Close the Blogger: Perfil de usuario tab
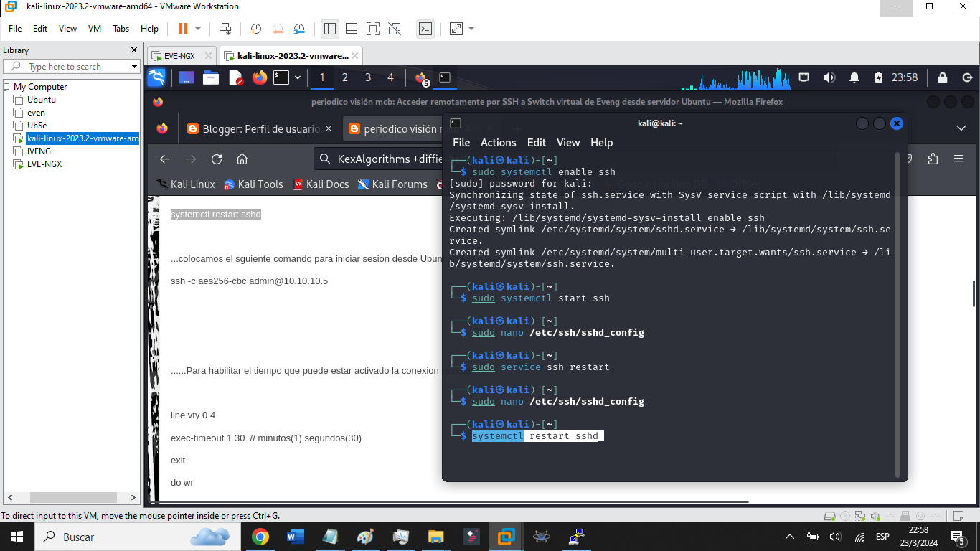 pyautogui.click(x=329, y=129)
